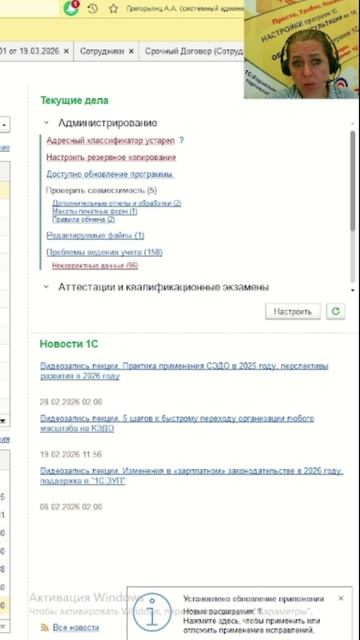Open the history clock icon in the top bar
Image resolution: width=360 pixels, height=640 pixels.
pyautogui.click(x=93, y=9)
